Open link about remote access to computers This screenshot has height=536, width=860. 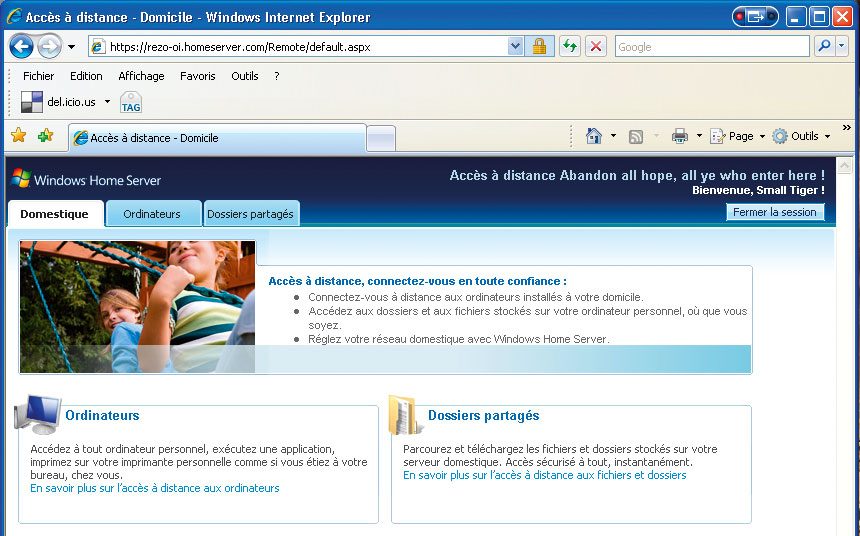coord(155,489)
